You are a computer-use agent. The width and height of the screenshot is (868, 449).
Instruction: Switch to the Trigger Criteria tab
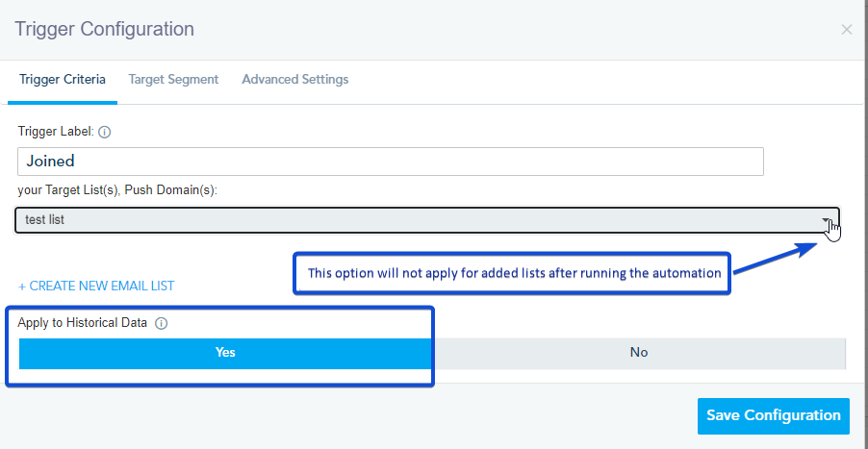coord(63,80)
